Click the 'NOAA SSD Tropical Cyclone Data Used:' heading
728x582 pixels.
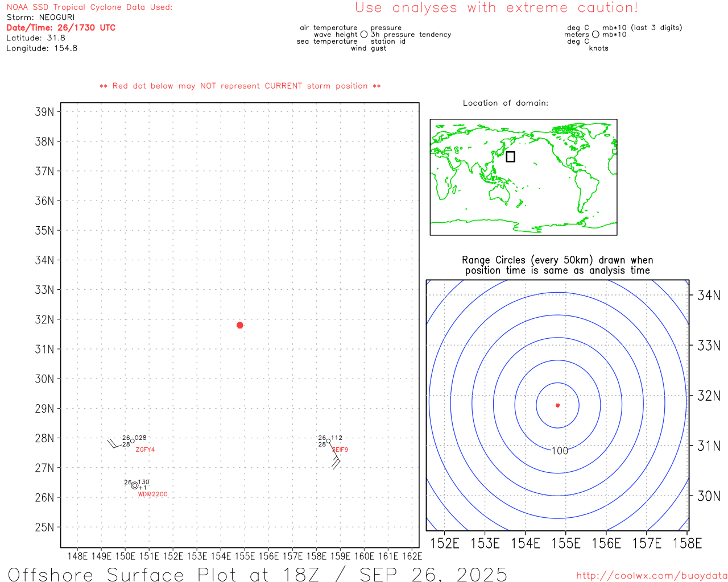pyautogui.click(x=89, y=7)
